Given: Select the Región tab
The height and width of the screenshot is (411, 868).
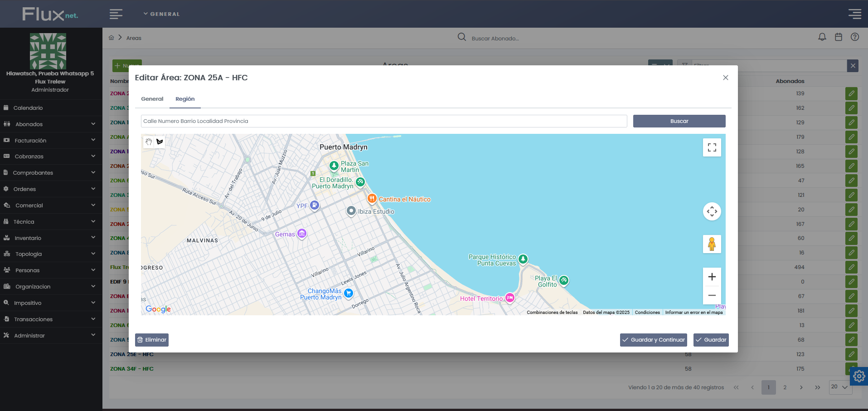Looking at the screenshot, I should [x=185, y=99].
